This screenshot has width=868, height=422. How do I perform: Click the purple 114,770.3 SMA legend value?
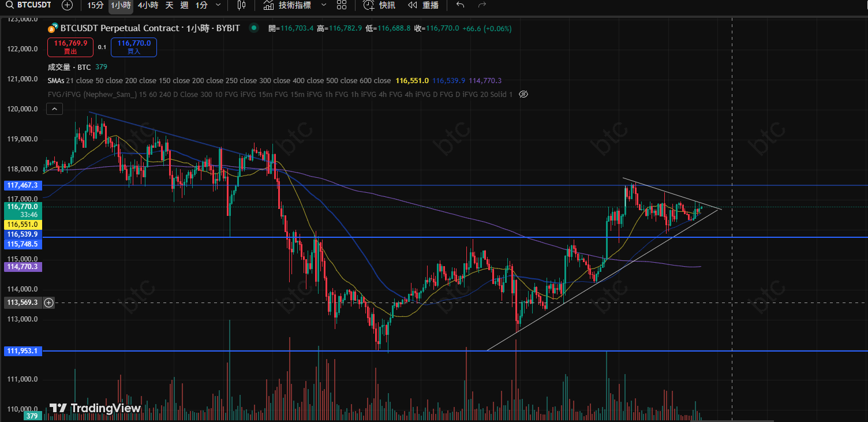pyautogui.click(x=485, y=81)
